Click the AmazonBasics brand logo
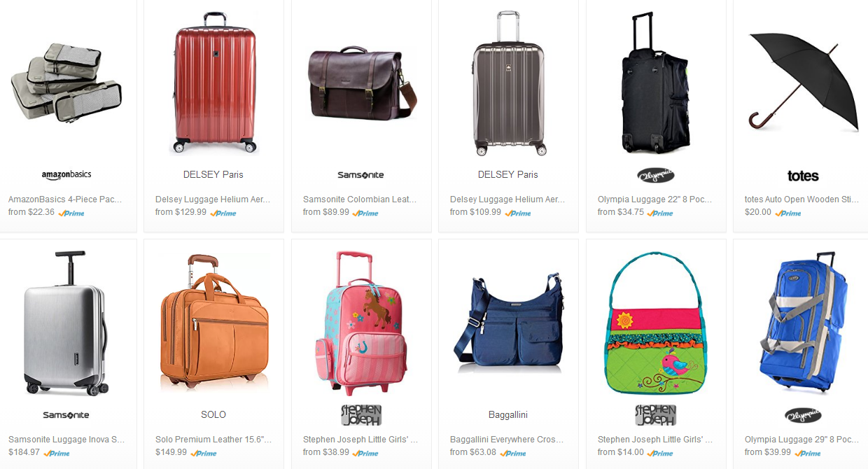This screenshot has width=868, height=469. (66, 174)
